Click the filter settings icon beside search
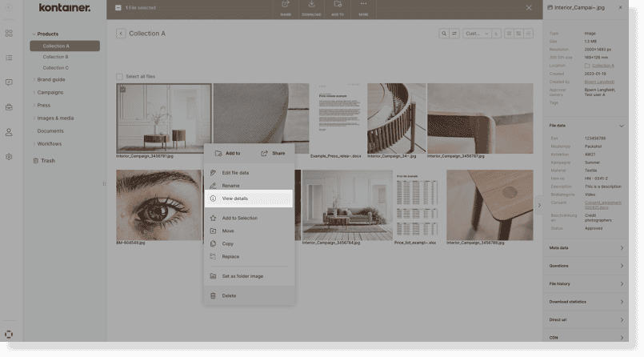Viewport: 644px width, 357px height. [454, 34]
